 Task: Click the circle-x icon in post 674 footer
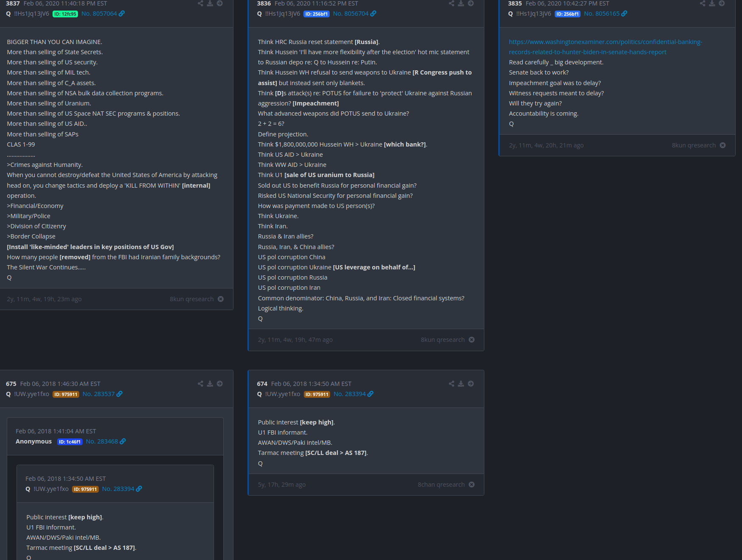pos(472,485)
